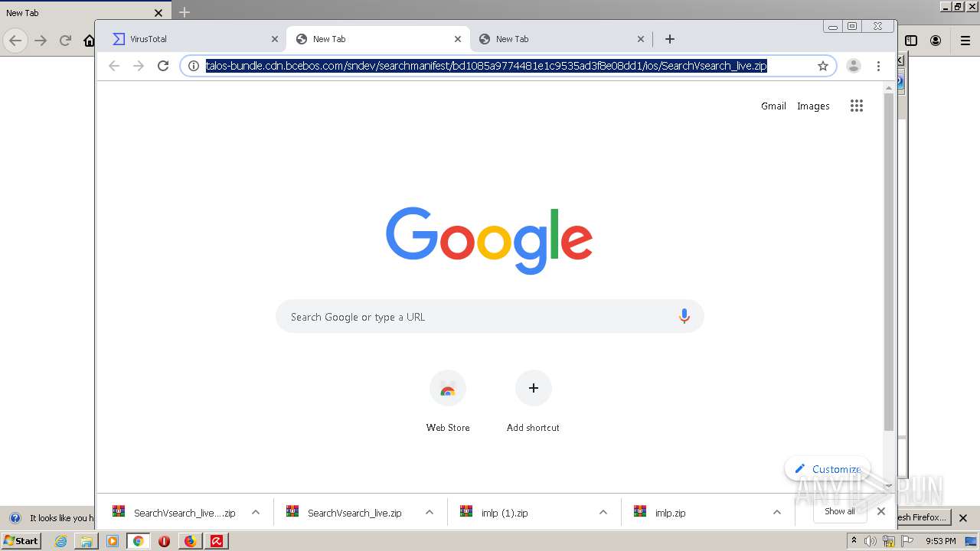
Task: Open the red antivirus taskbar icon
Action: (x=217, y=541)
